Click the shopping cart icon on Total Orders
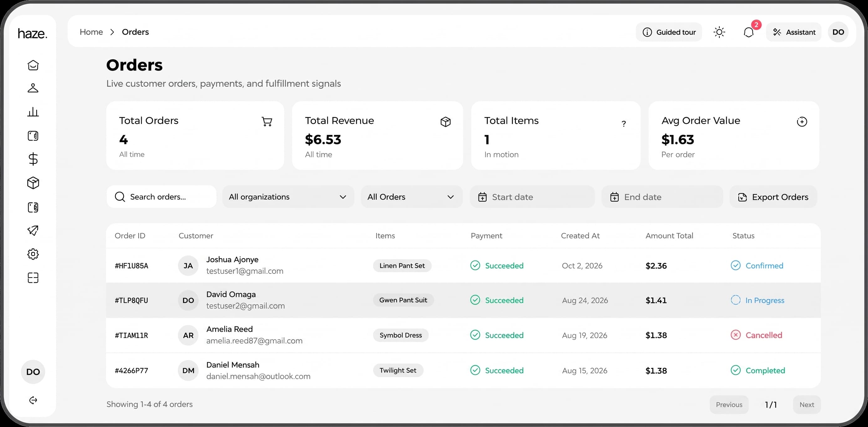The image size is (868, 427). pos(267,122)
